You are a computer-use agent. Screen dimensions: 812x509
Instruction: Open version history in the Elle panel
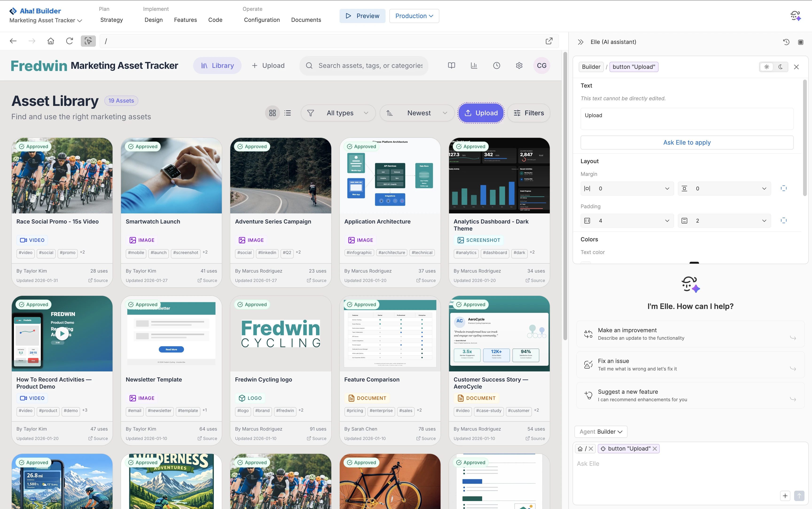pos(786,42)
